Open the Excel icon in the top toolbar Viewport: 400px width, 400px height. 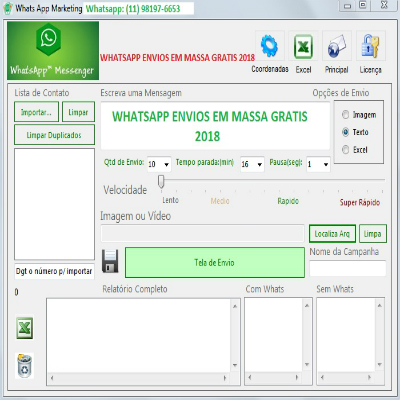[x=303, y=46]
